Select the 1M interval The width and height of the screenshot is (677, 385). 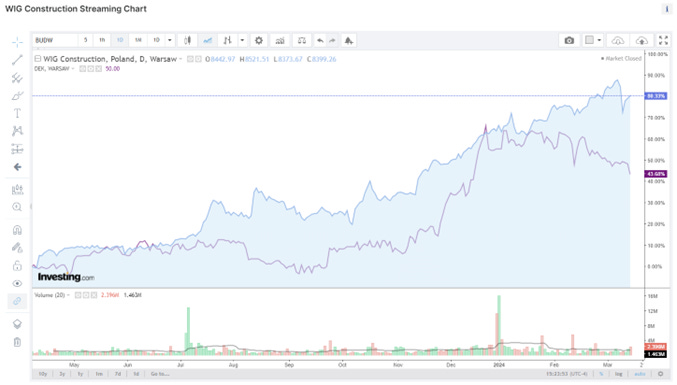[x=138, y=40]
